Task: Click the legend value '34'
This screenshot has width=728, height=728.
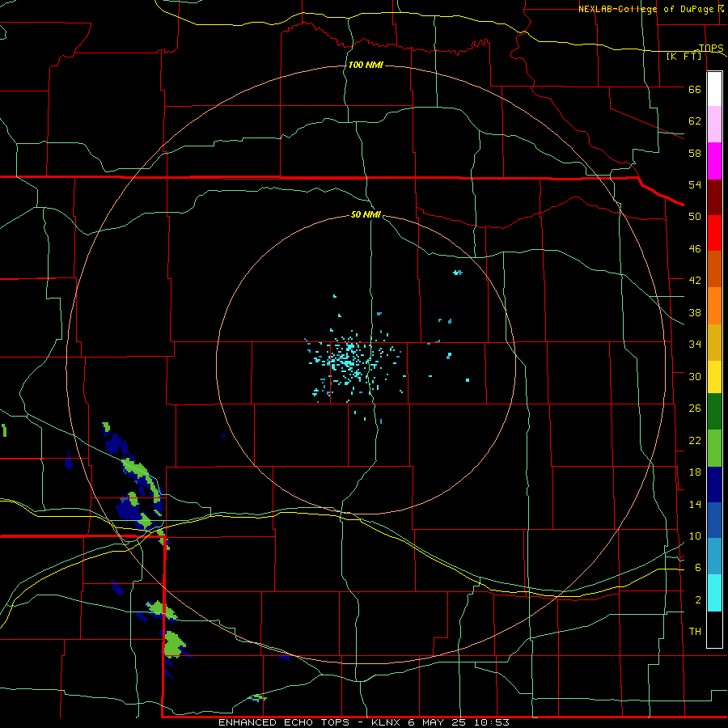Action: click(695, 344)
